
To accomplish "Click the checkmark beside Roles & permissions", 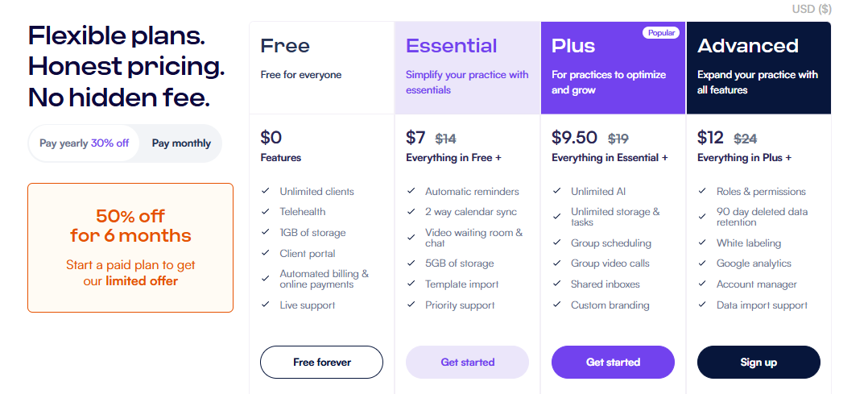I will pyautogui.click(x=702, y=191).
